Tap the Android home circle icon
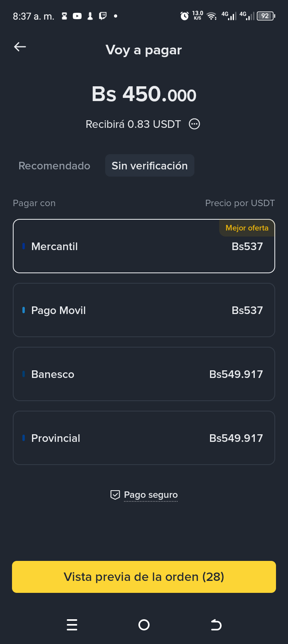Image resolution: width=288 pixels, height=644 pixels. click(x=144, y=625)
